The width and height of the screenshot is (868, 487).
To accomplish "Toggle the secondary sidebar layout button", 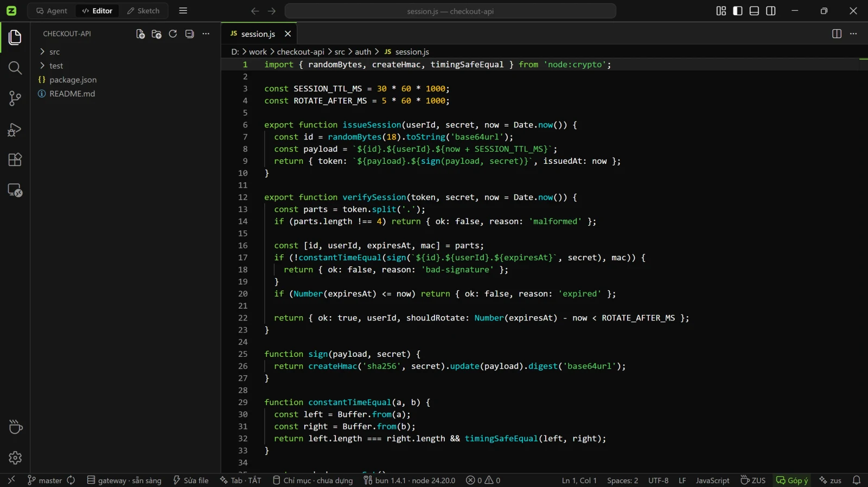I will click(771, 11).
